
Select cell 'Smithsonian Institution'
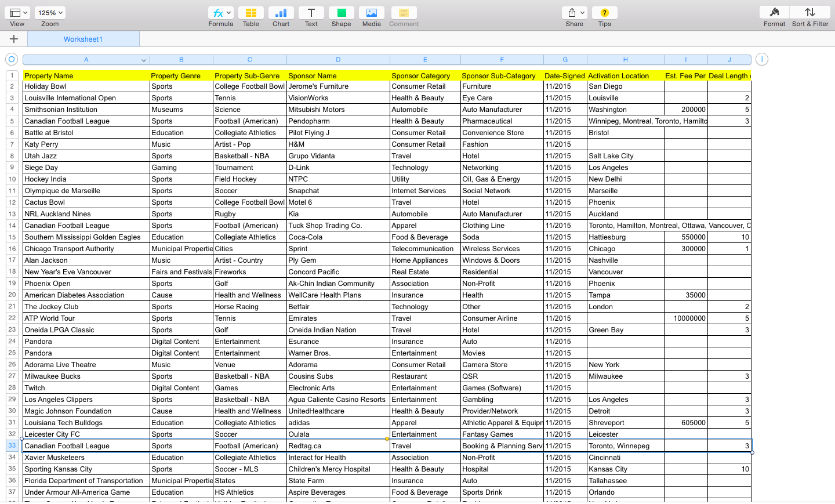(86, 110)
